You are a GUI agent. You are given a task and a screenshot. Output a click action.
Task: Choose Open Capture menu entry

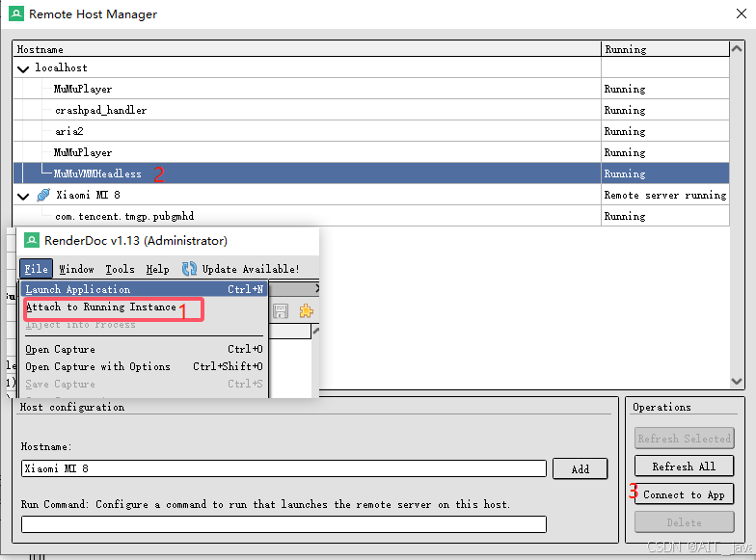pyautogui.click(x=144, y=349)
